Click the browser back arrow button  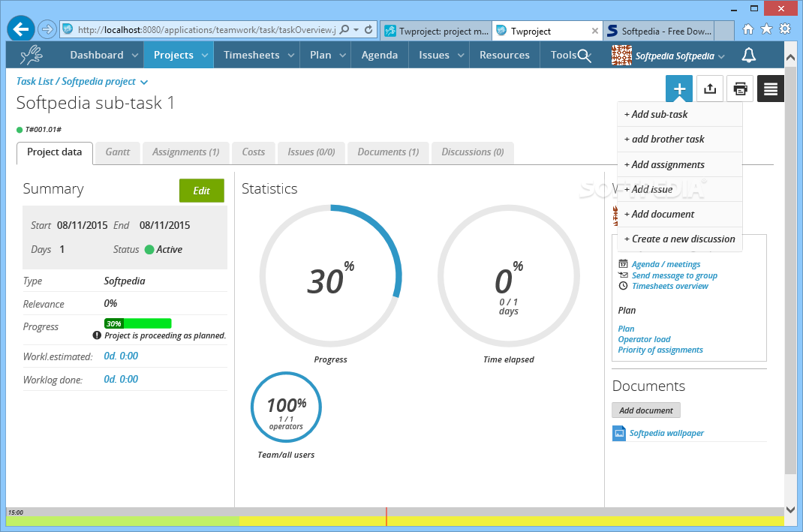(21, 29)
